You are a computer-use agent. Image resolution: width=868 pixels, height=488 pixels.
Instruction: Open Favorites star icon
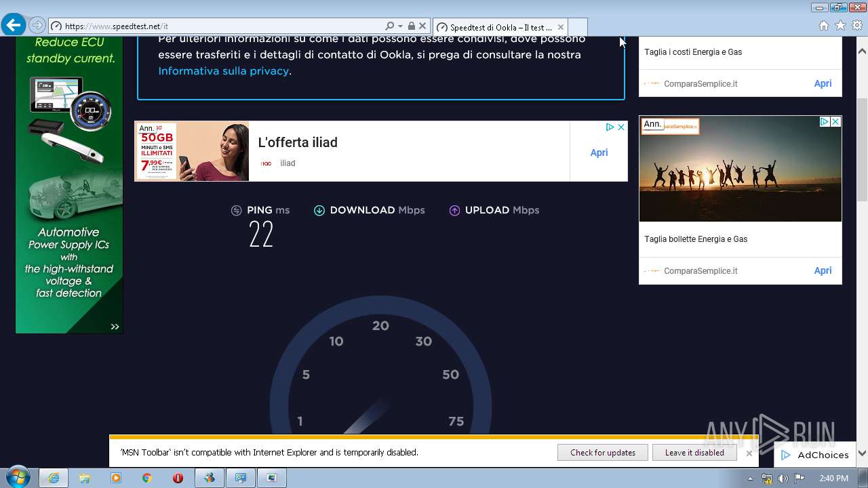(840, 26)
